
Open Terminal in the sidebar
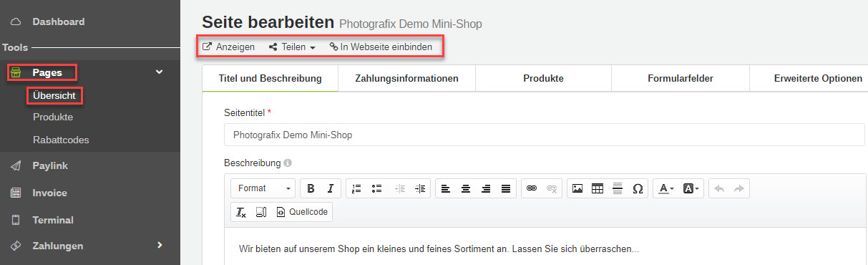point(53,220)
